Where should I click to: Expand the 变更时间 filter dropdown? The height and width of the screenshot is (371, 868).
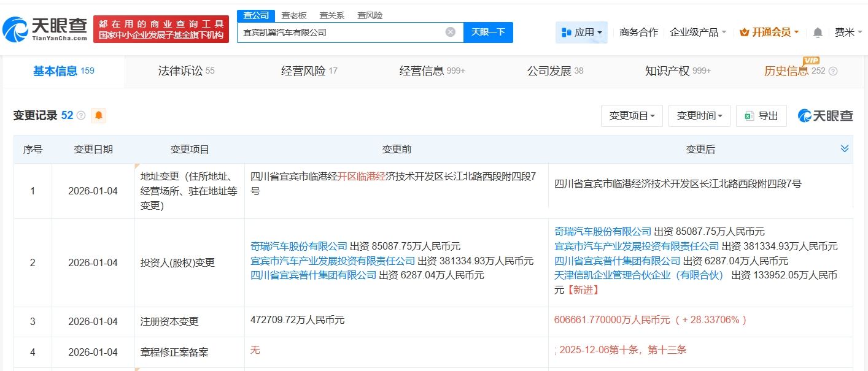click(x=699, y=115)
